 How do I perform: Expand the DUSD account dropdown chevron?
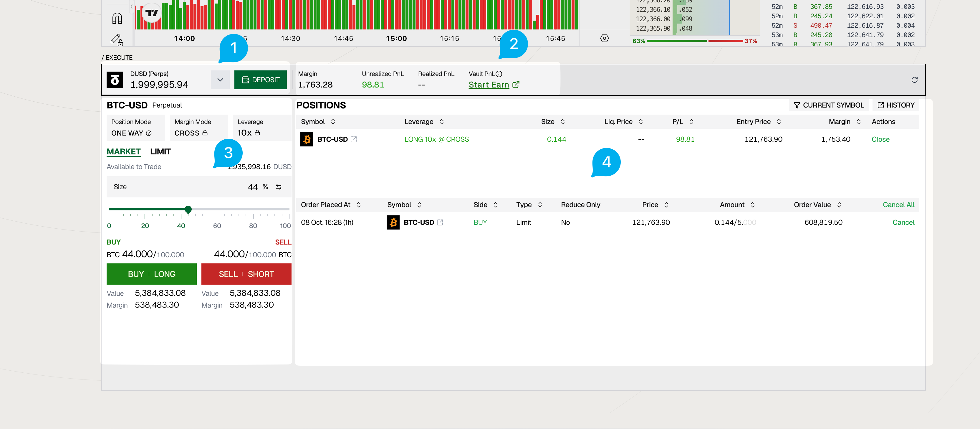tap(220, 80)
